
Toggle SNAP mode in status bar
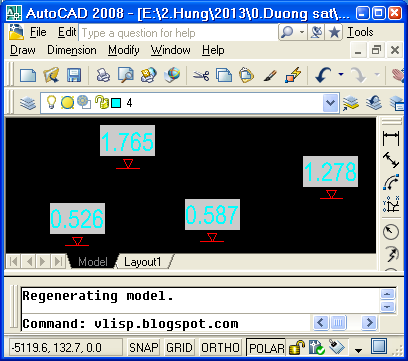coord(144,348)
